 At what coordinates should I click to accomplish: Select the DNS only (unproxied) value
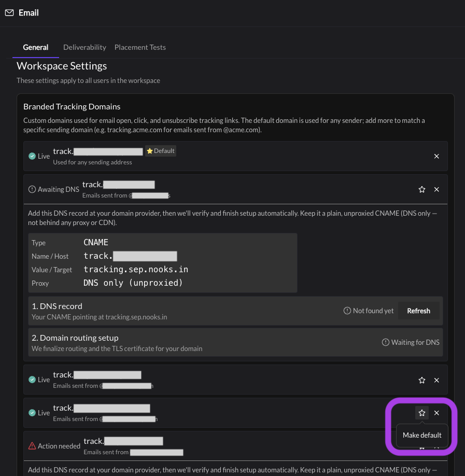(133, 283)
